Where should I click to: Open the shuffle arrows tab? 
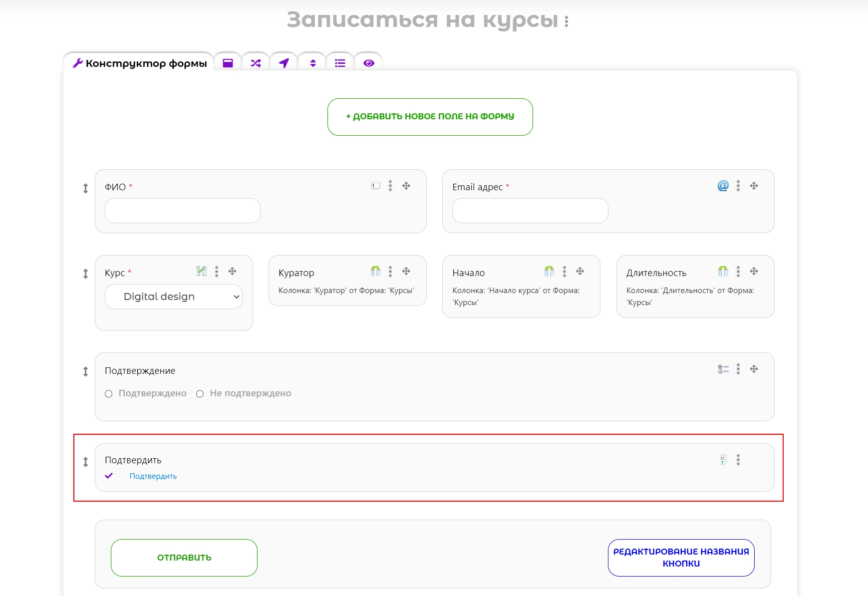coord(256,63)
